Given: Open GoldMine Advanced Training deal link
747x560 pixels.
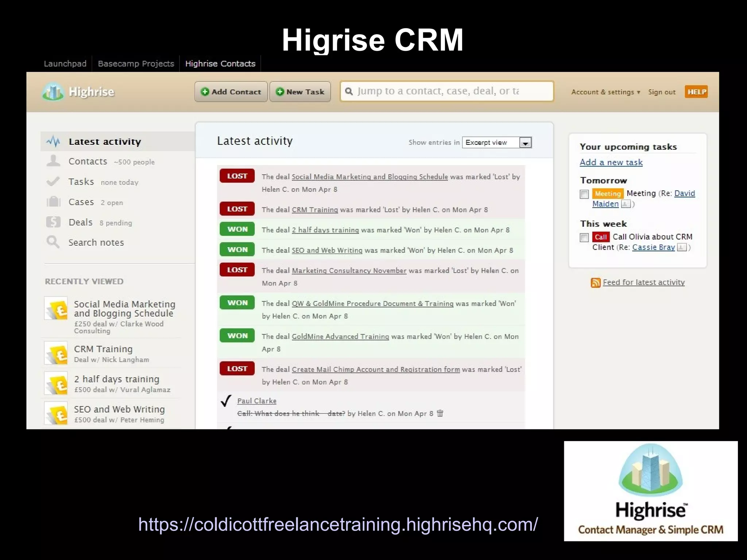Looking at the screenshot, I should click(340, 337).
